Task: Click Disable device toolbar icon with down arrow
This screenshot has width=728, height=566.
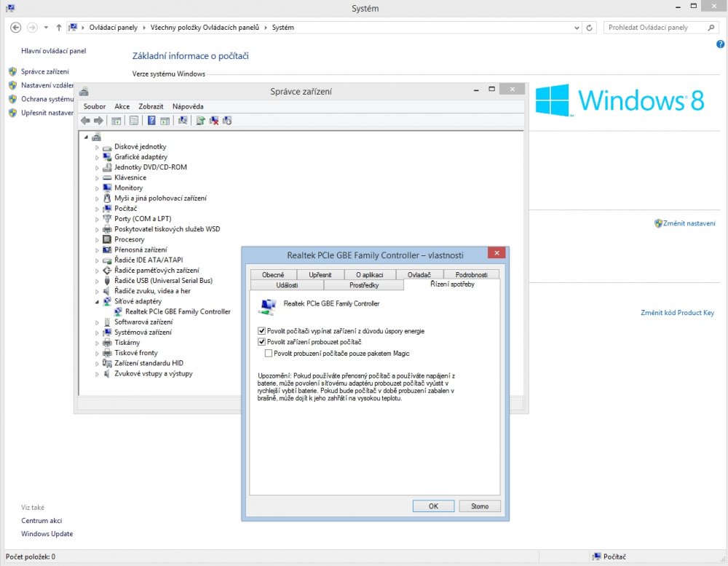Action: (227, 121)
